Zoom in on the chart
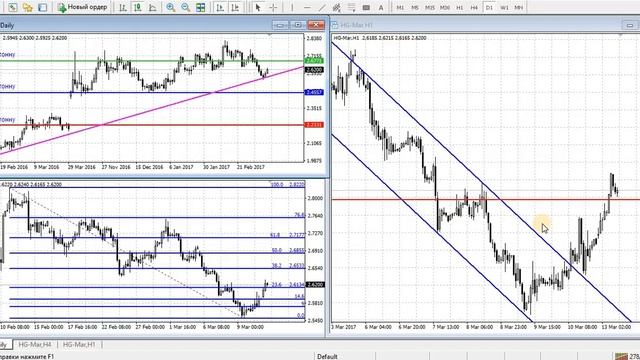Viewport: 640px width, 360px height. (x=171, y=7)
